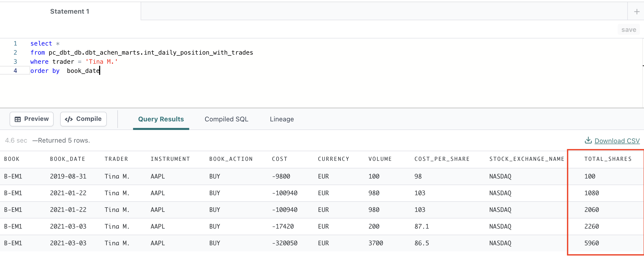Click the table icon on Preview button

(x=18, y=119)
